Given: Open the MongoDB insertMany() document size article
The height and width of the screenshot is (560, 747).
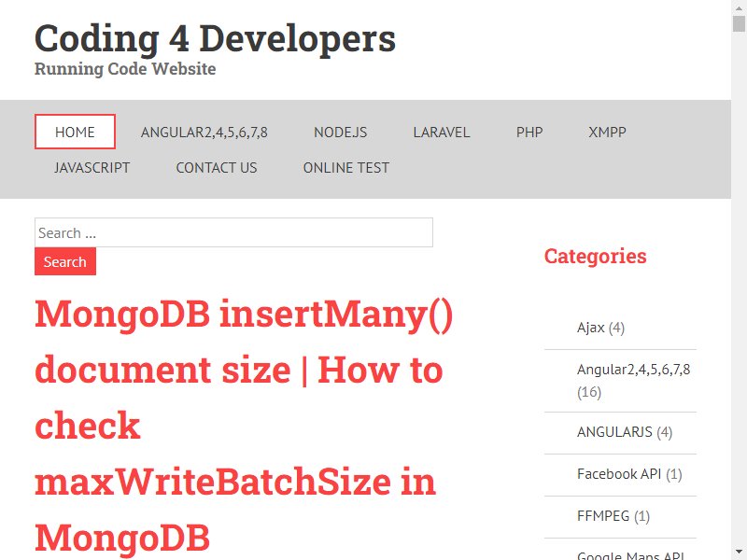Looking at the screenshot, I should (x=244, y=426).
